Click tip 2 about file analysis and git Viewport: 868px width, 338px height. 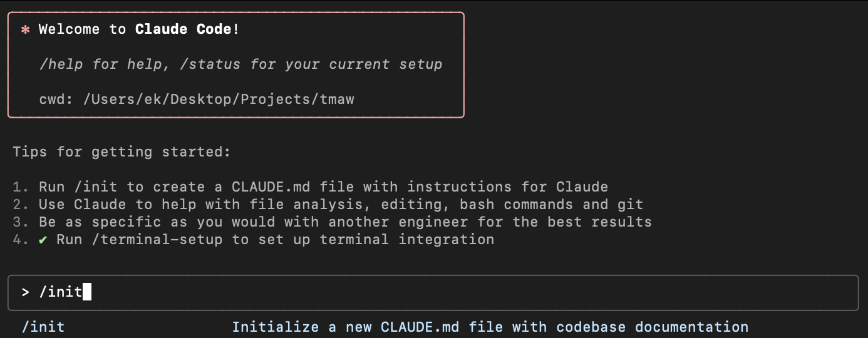[x=341, y=205]
